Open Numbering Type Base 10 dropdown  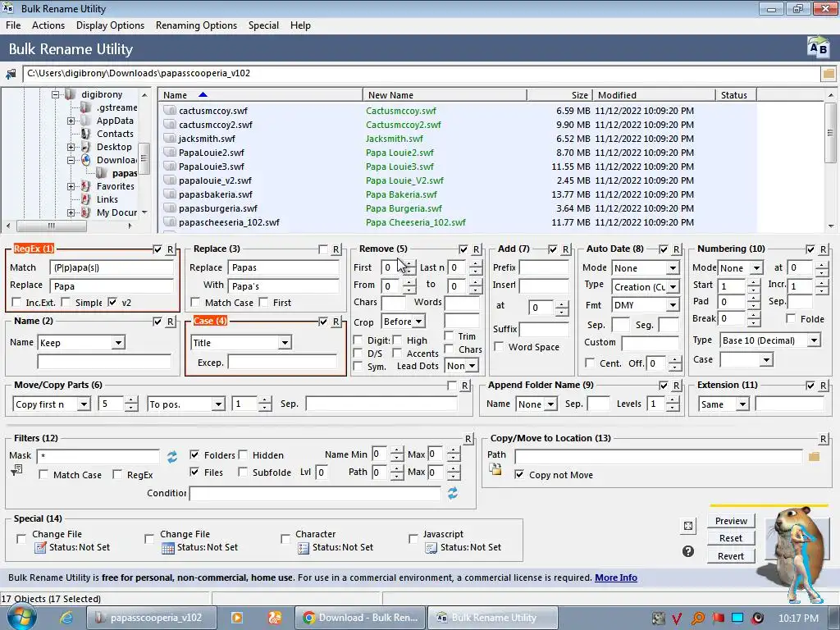(814, 340)
